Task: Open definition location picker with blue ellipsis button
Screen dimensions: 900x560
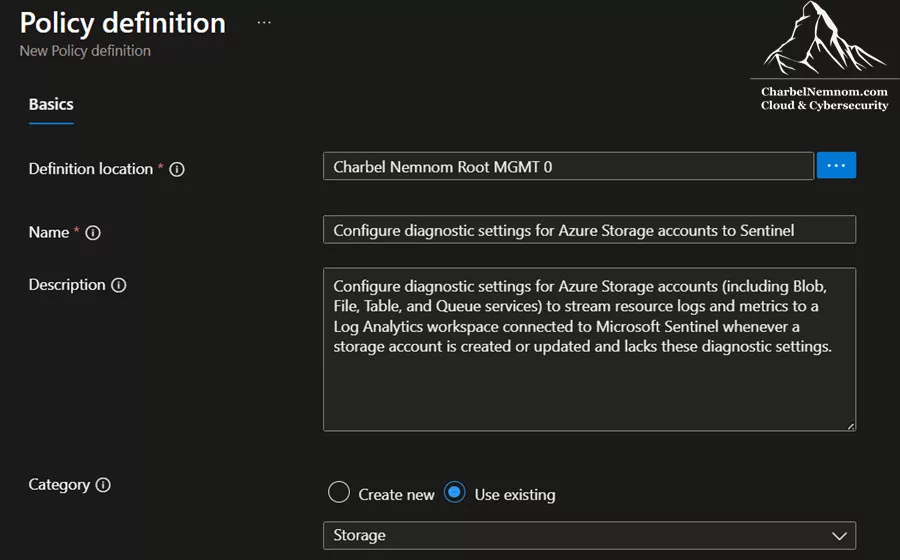Action: [836, 165]
